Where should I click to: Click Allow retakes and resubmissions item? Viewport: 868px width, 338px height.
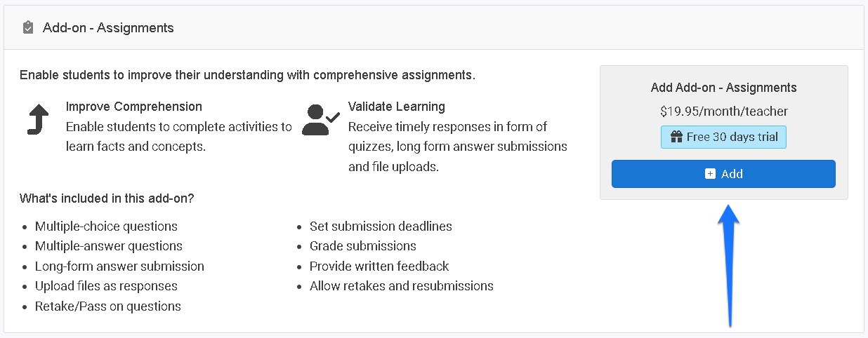click(x=402, y=286)
